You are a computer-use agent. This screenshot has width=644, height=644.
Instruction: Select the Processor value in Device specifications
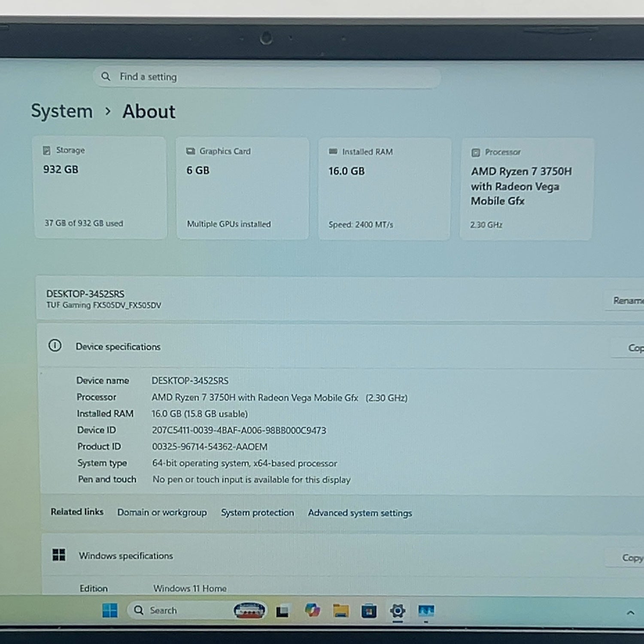coord(279,398)
